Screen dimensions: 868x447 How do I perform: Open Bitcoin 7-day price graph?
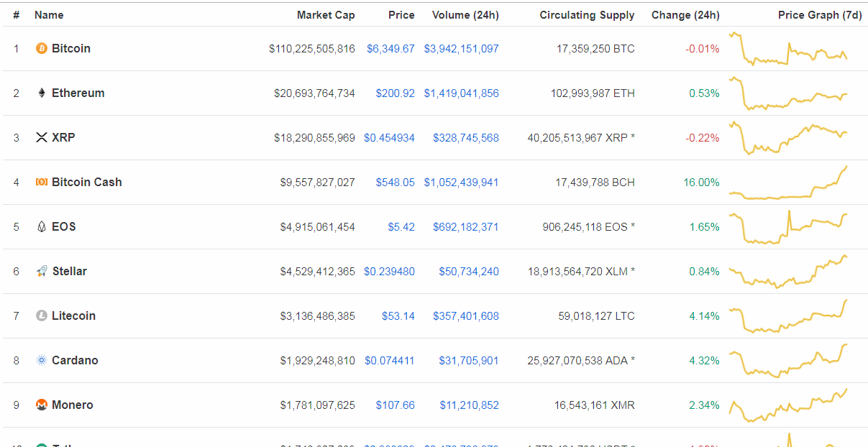tap(788, 49)
